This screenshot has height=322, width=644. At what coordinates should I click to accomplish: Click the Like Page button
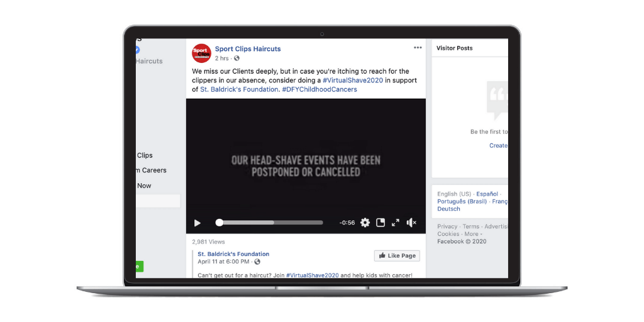(x=397, y=256)
